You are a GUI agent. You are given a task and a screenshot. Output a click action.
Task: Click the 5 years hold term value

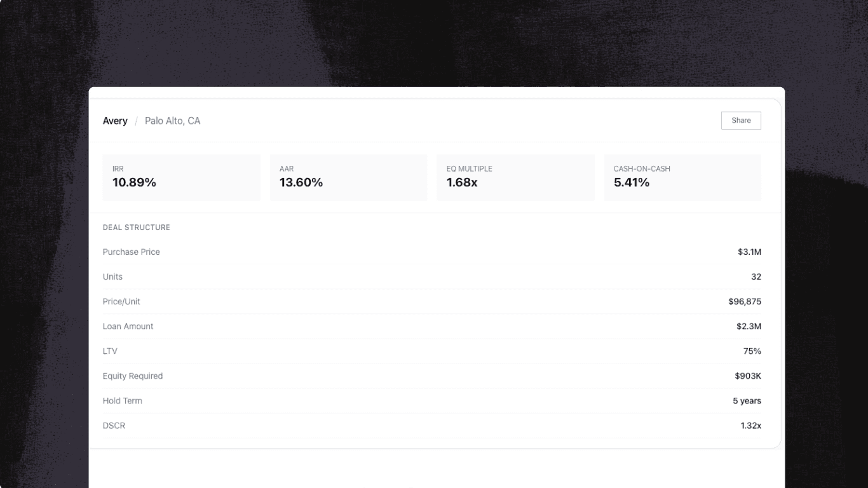[747, 401]
